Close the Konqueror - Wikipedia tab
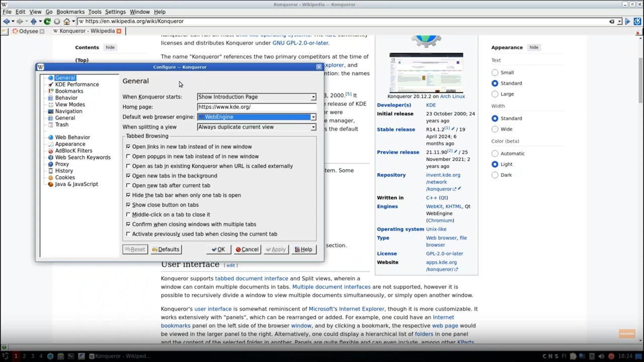 (119, 31)
